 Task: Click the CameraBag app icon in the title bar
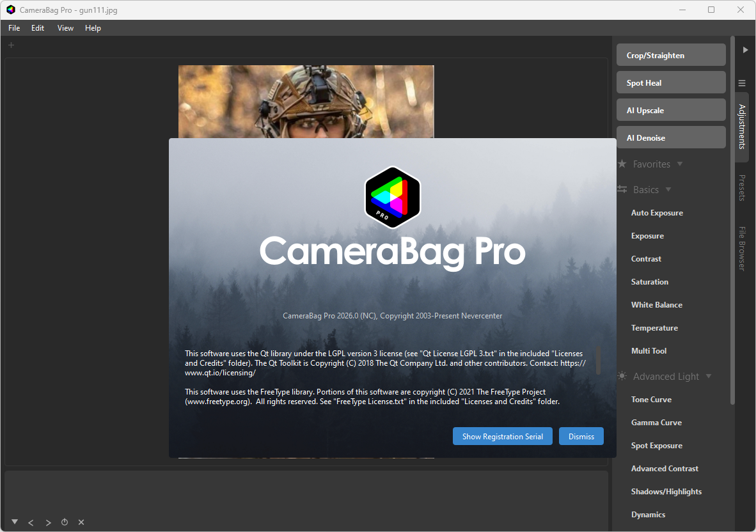[11, 10]
